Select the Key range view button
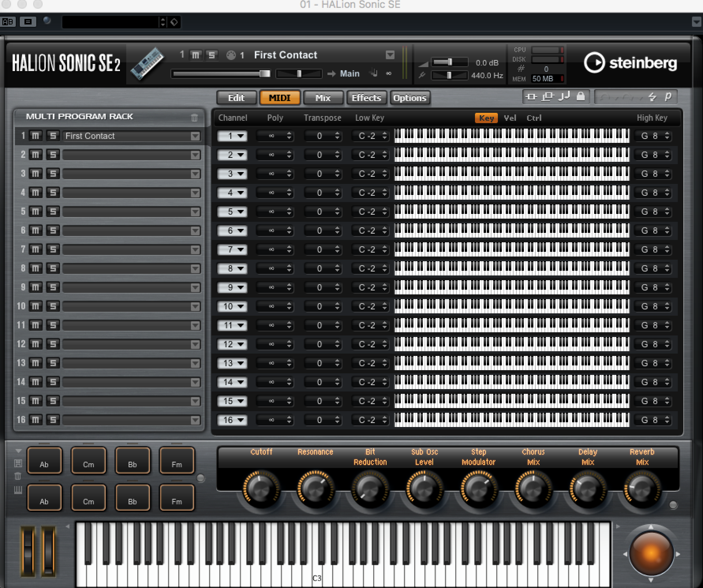 point(486,118)
